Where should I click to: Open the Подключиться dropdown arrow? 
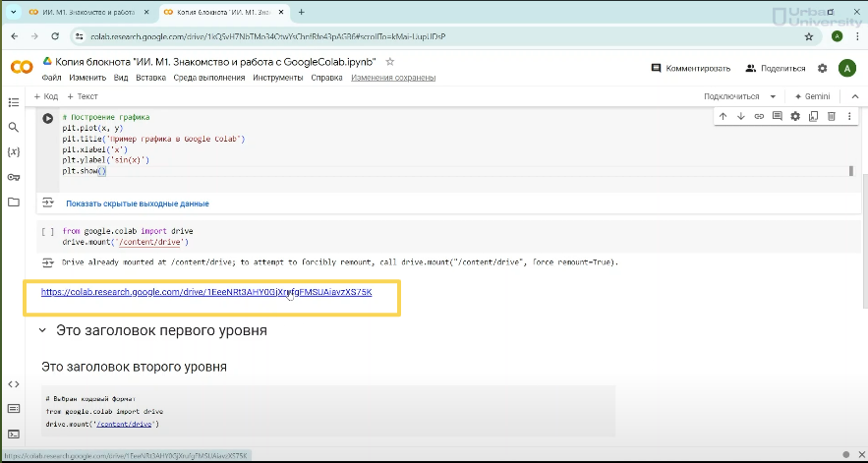(773, 96)
